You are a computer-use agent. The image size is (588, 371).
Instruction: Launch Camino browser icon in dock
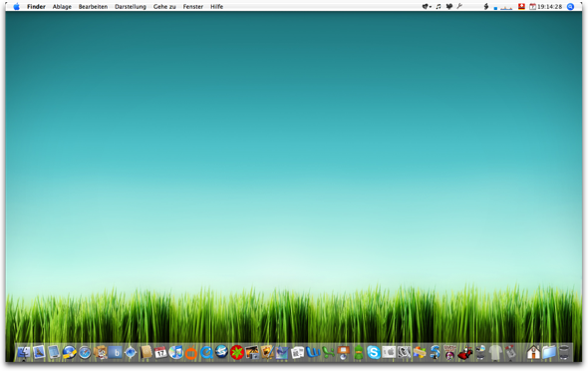pyautogui.click(x=131, y=352)
